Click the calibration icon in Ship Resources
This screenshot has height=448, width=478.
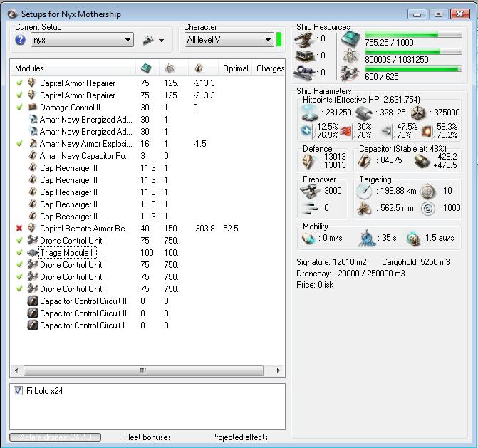(x=303, y=73)
